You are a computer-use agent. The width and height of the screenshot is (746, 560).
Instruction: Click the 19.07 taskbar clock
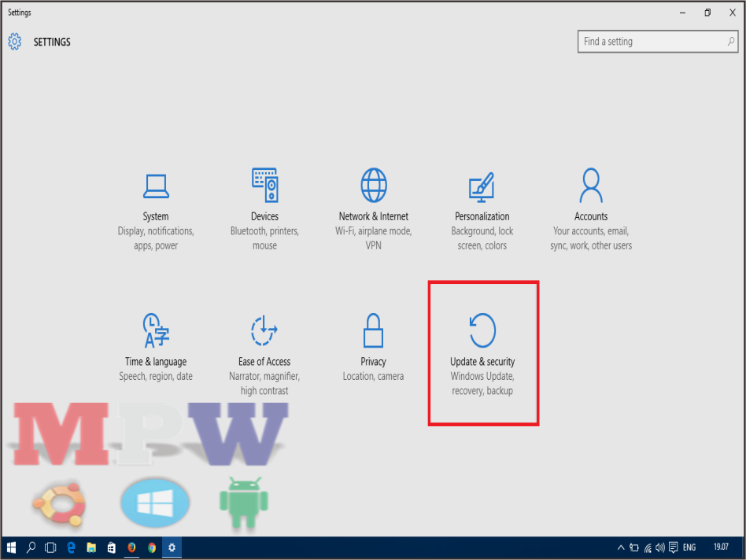(x=722, y=547)
